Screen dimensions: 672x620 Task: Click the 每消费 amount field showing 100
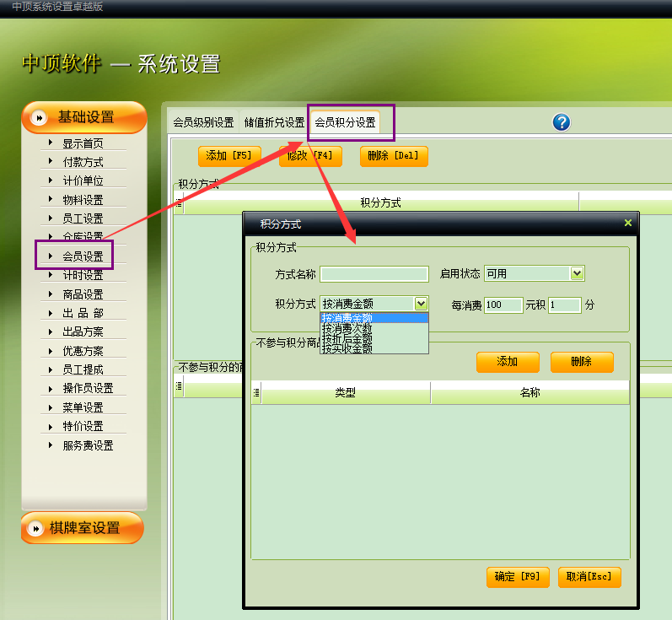point(503,305)
